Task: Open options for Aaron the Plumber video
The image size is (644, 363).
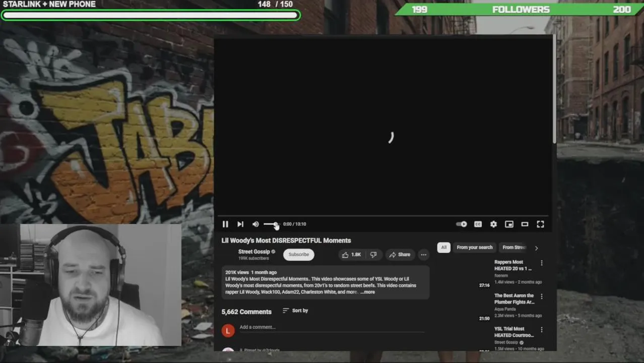Action: coord(542,296)
